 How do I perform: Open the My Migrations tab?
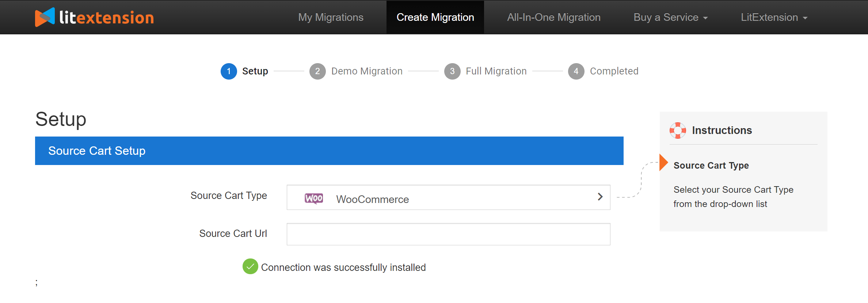pyautogui.click(x=331, y=17)
